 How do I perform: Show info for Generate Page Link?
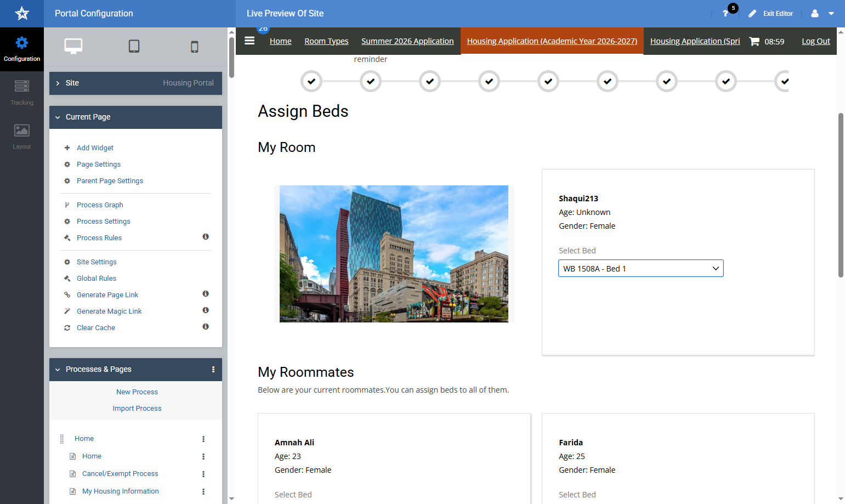pos(206,294)
